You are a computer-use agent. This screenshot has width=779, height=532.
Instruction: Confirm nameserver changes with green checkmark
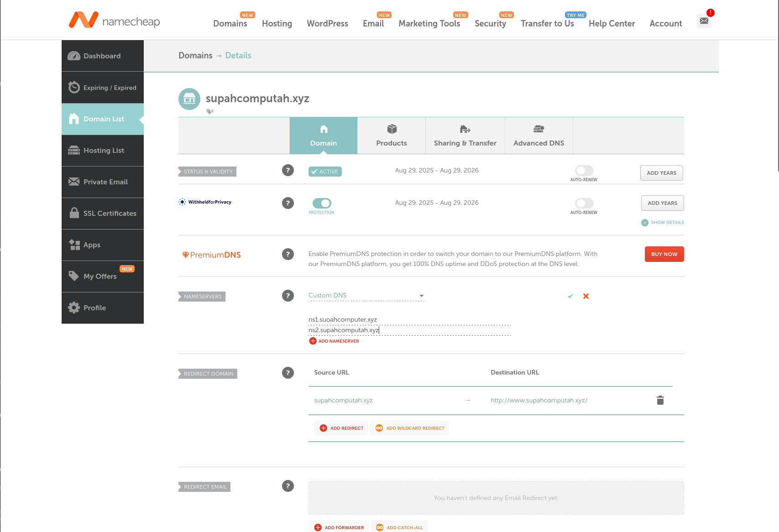tap(570, 296)
